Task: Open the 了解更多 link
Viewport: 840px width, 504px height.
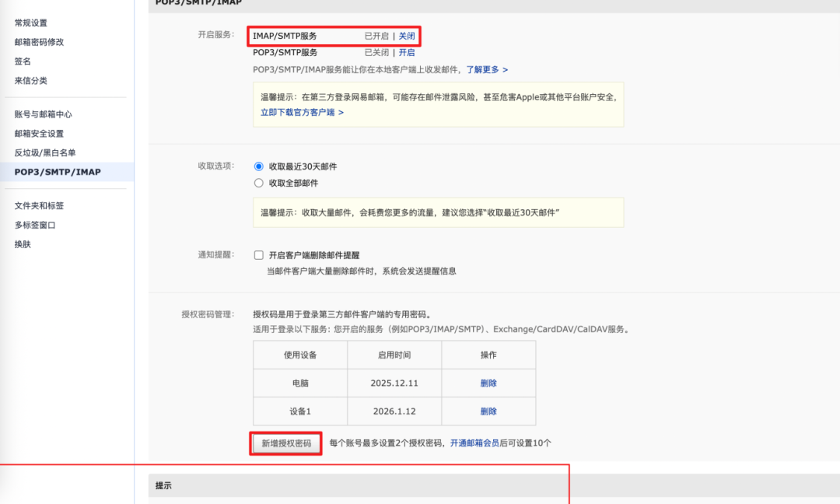Action: (x=487, y=70)
